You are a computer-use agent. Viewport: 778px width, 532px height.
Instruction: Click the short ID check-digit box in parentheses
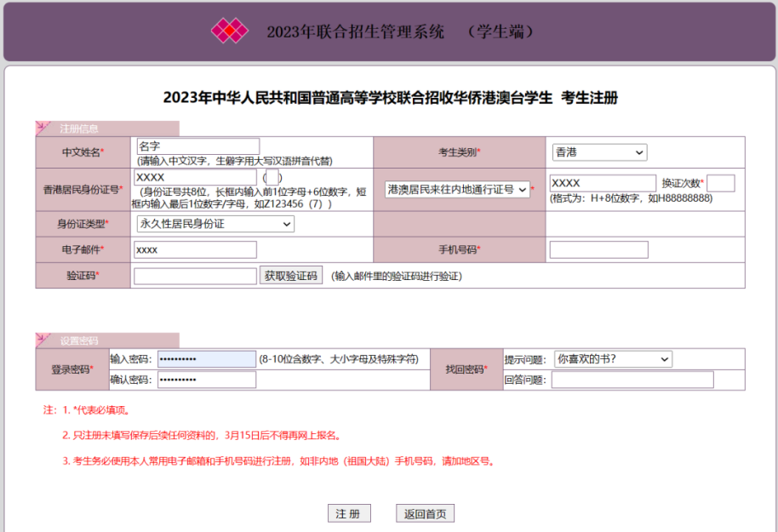point(272,178)
